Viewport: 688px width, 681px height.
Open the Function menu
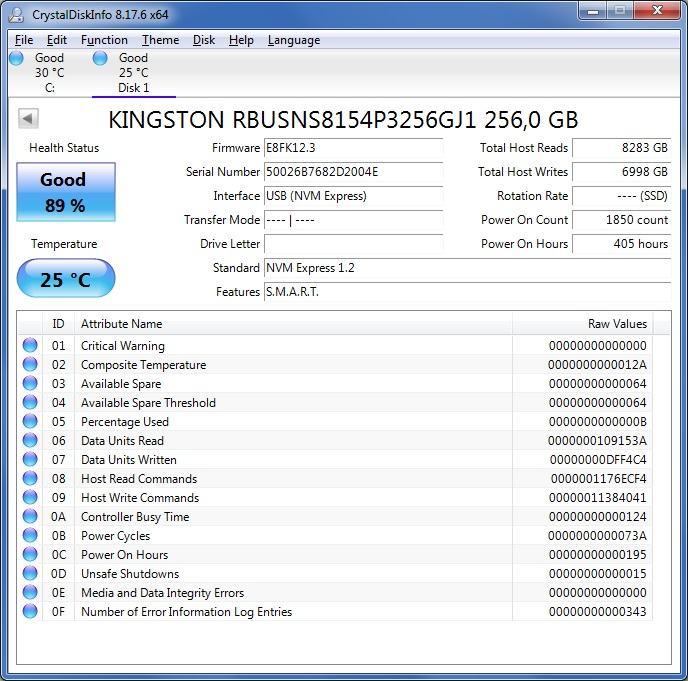104,40
